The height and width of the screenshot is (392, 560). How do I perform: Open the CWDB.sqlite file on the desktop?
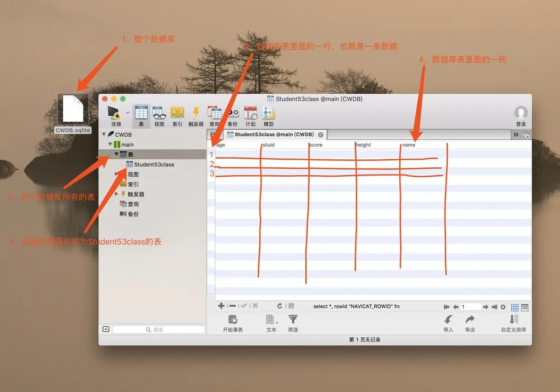click(73, 108)
